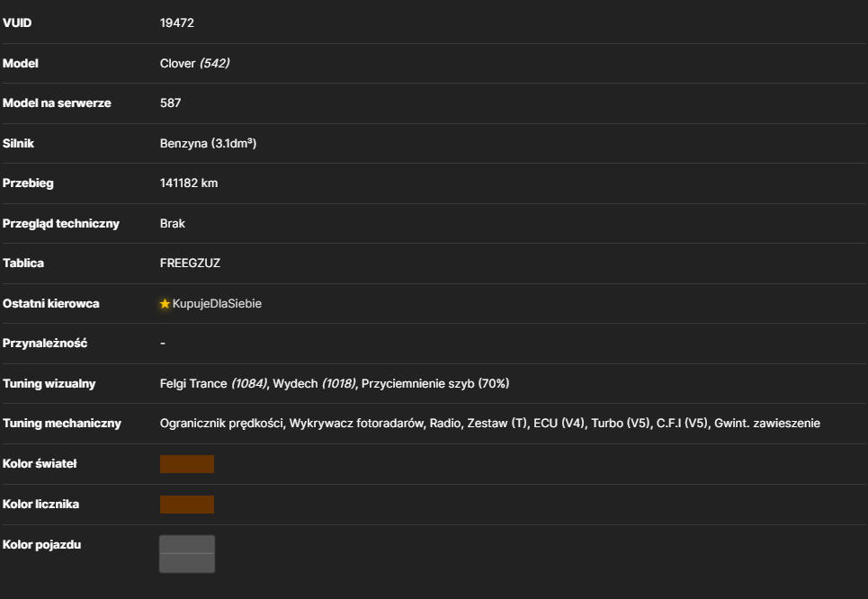Click the Tablica row label

23,263
